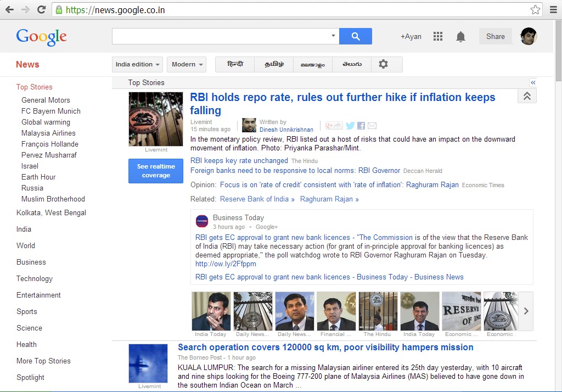Select the Technology section in sidebar
This screenshot has width=562, height=392.
click(35, 278)
